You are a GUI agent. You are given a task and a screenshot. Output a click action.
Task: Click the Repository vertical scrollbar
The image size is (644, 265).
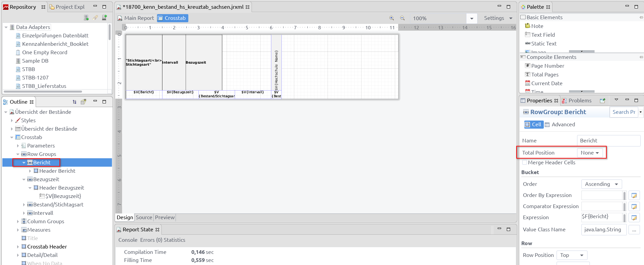coord(110,32)
